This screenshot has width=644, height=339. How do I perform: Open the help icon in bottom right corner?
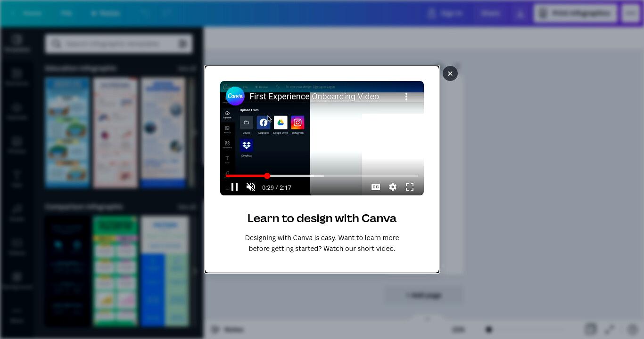633,329
